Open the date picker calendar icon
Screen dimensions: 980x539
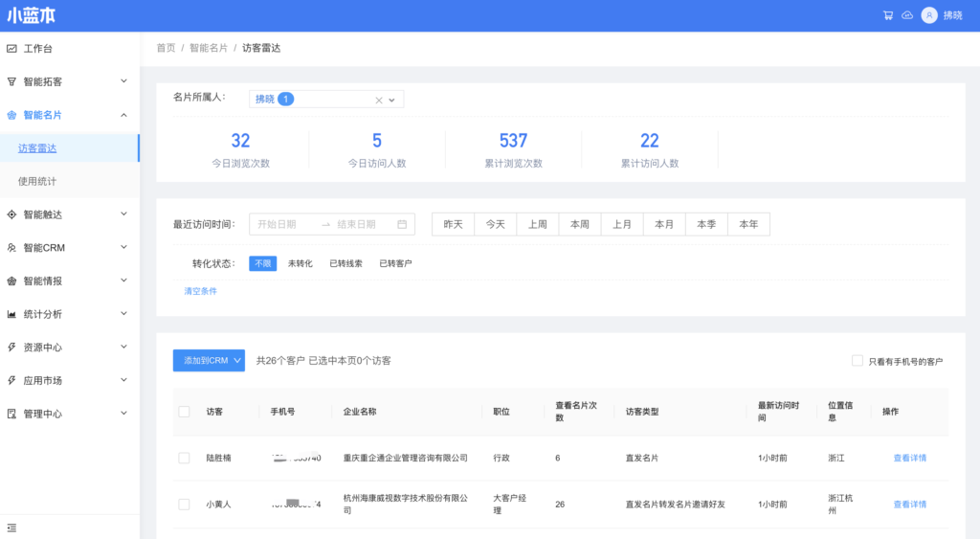click(x=402, y=225)
